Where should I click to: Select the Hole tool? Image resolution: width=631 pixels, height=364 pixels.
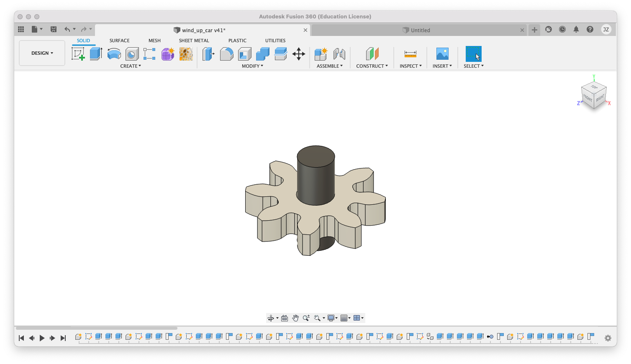132,54
